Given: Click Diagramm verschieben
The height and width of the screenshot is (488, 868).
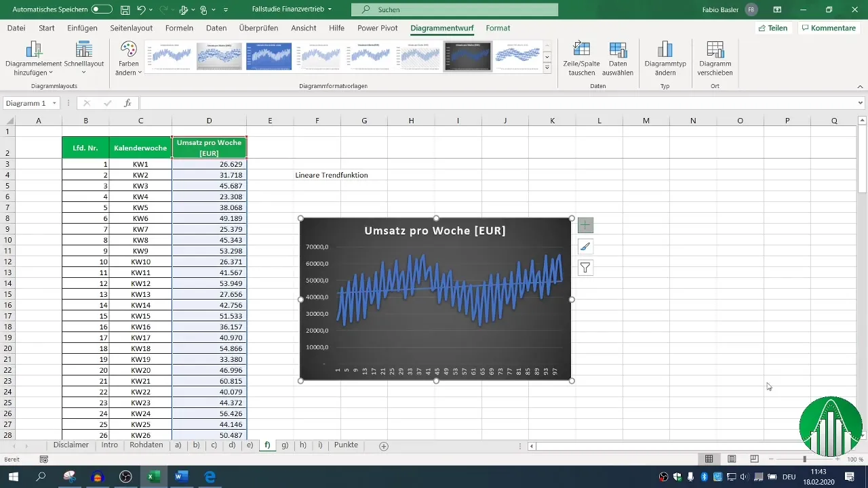Looking at the screenshot, I should pos(715,58).
